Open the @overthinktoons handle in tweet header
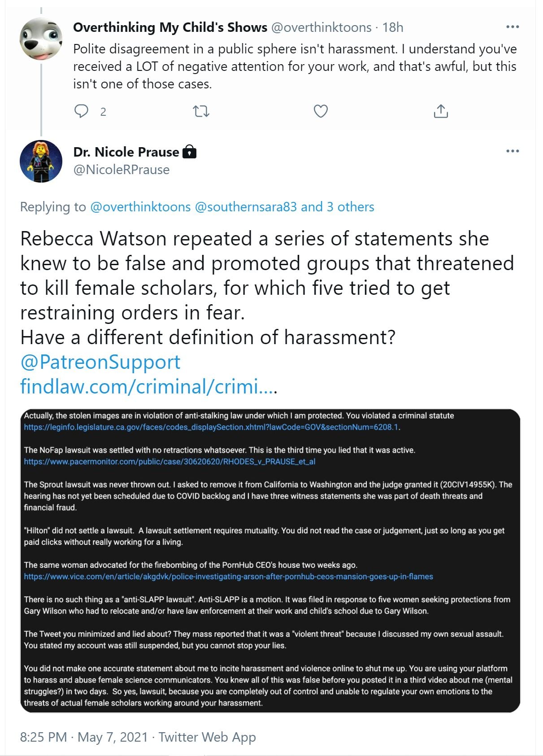This screenshot has height=756, width=543. click(321, 27)
